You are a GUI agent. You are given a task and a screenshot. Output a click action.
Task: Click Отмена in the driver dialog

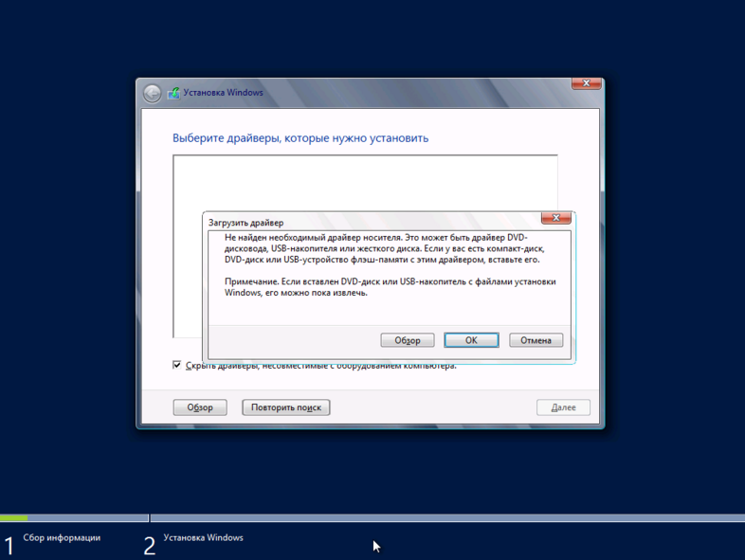(536, 340)
